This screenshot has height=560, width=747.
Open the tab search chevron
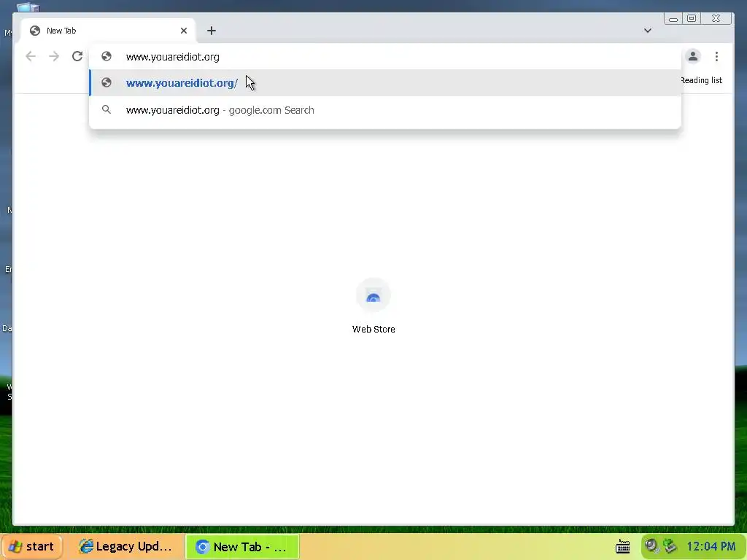tap(648, 31)
